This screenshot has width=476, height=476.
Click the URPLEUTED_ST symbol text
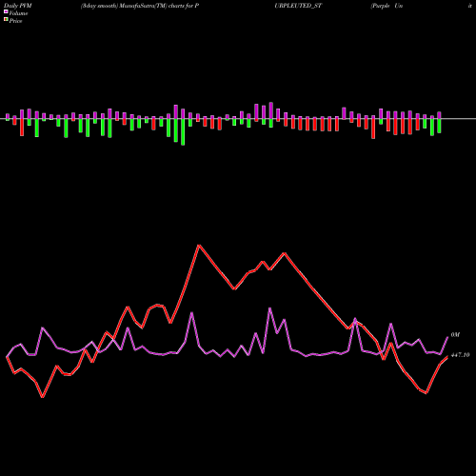(298, 6)
